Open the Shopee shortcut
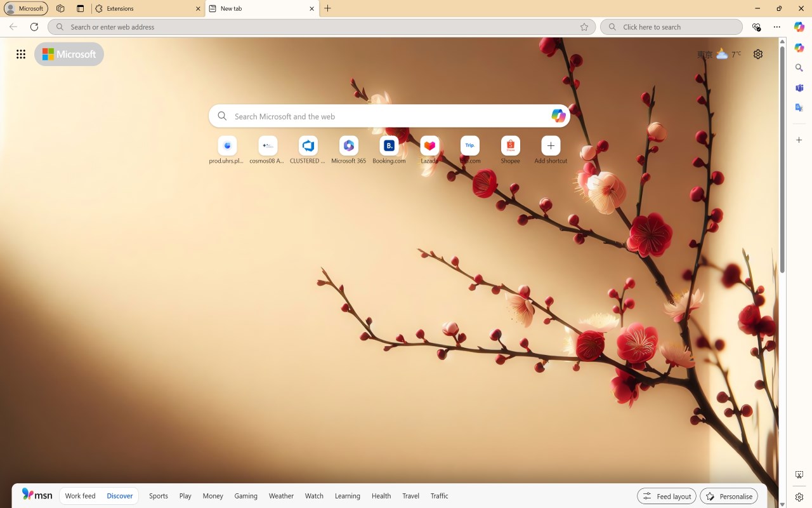Screen dimensions: 812x508 pyautogui.click(x=510, y=150)
